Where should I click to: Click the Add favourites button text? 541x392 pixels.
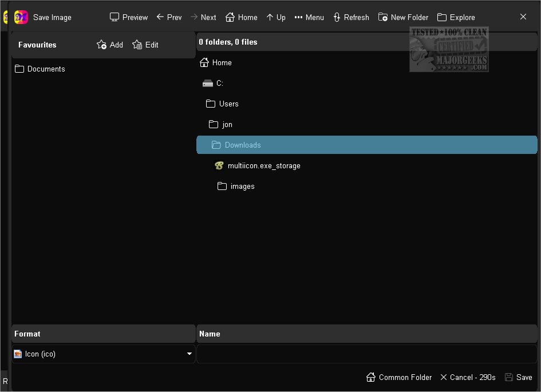[x=116, y=45]
